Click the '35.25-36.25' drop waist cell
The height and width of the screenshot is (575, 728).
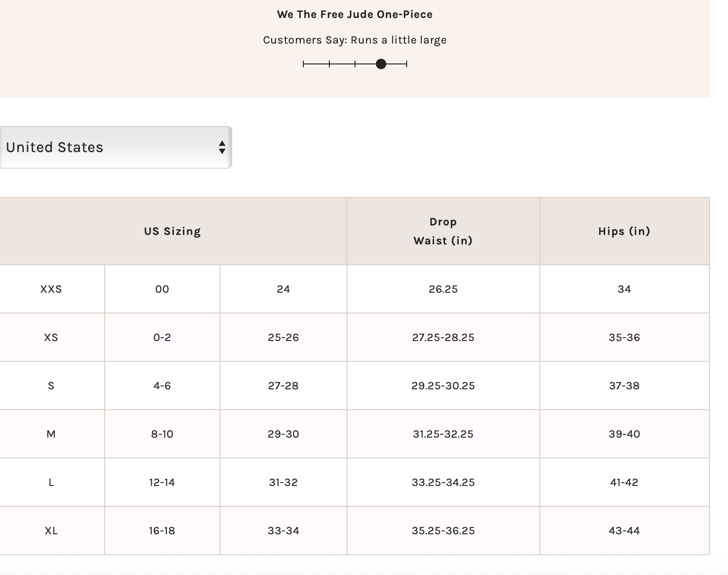[x=443, y=530]
